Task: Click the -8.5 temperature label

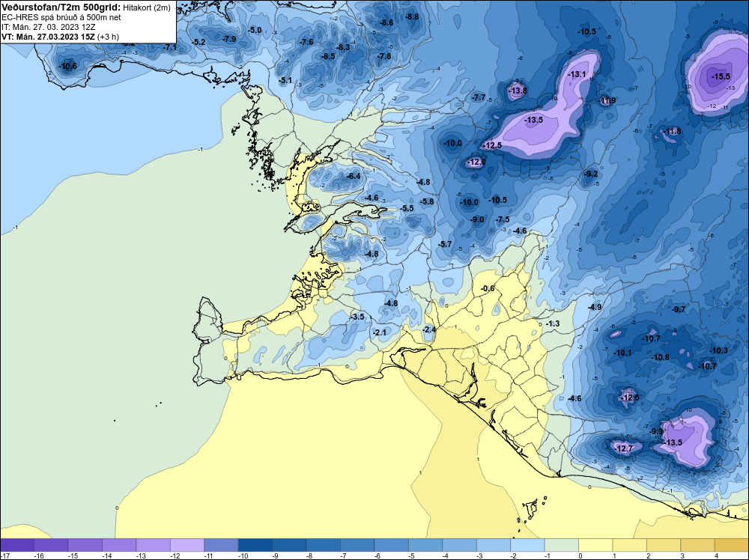Action: point(328,56)
